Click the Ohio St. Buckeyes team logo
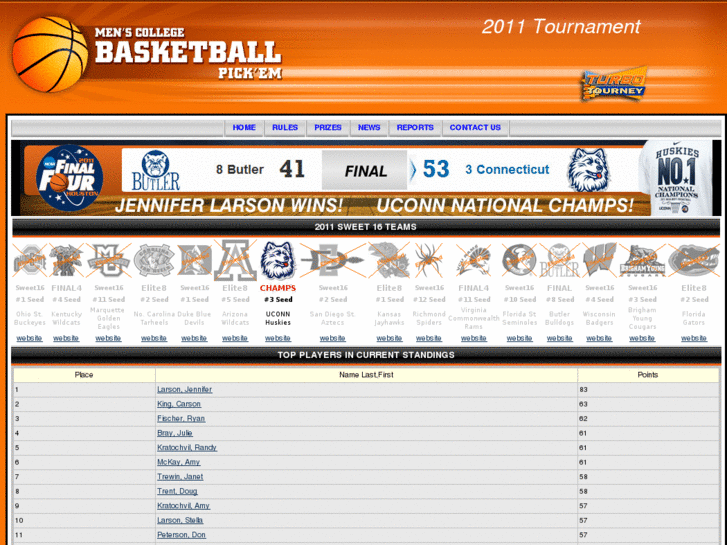 30,260
